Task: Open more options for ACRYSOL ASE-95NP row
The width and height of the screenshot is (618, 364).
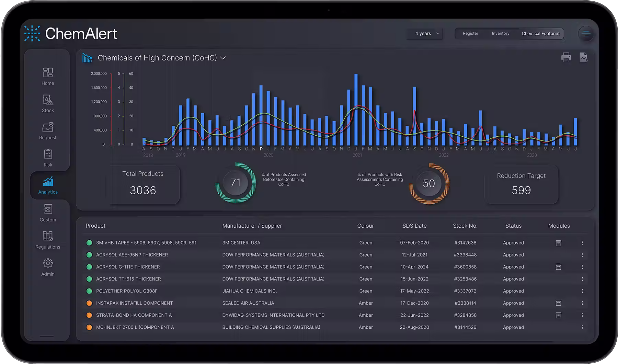Action: click(582, 255)
